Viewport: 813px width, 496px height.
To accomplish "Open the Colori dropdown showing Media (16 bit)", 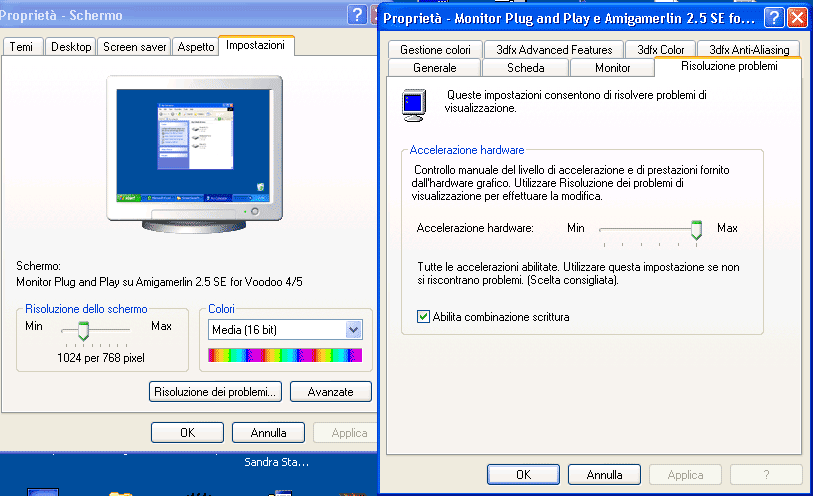I will pos(353,330).
